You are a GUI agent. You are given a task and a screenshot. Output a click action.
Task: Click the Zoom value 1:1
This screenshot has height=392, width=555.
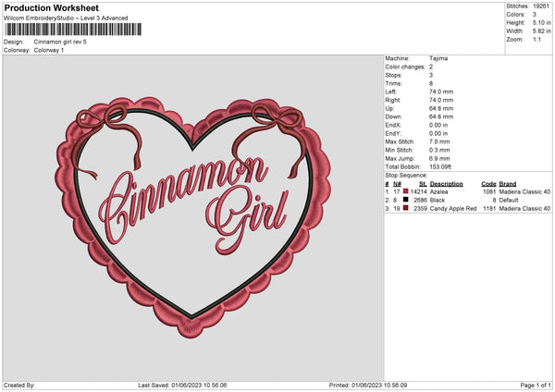coord(536,40)
